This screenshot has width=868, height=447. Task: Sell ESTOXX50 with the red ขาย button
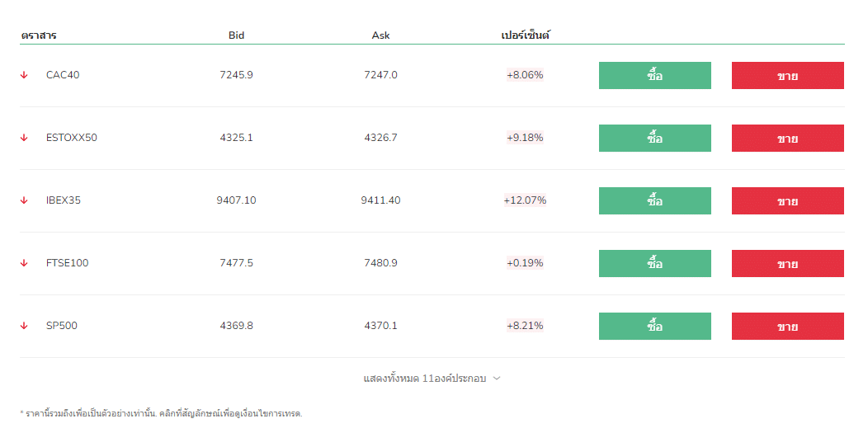tap(787, 138)
